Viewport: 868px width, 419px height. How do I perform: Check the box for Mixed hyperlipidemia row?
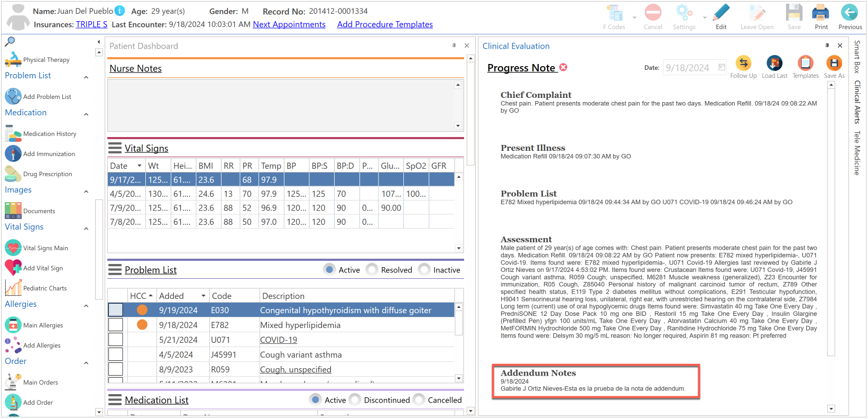(115, 325)
